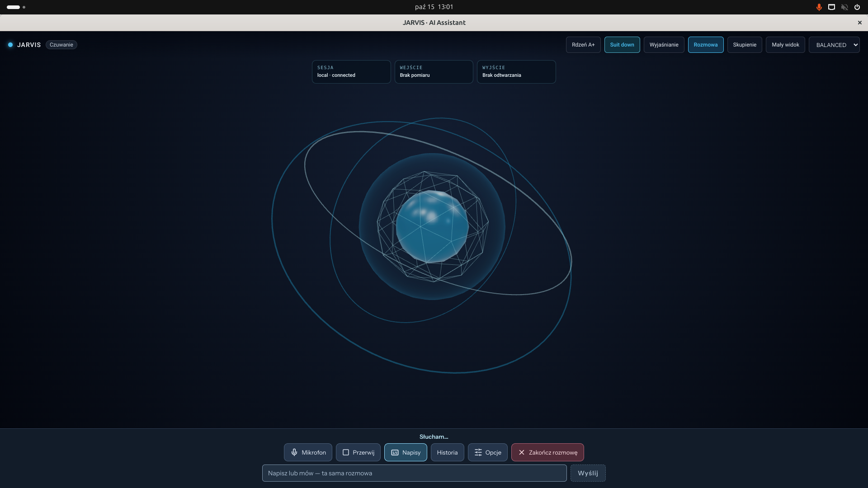
Task: Click the WYJŚCIE Brak odtwarzania card
Action: (516, 72)
